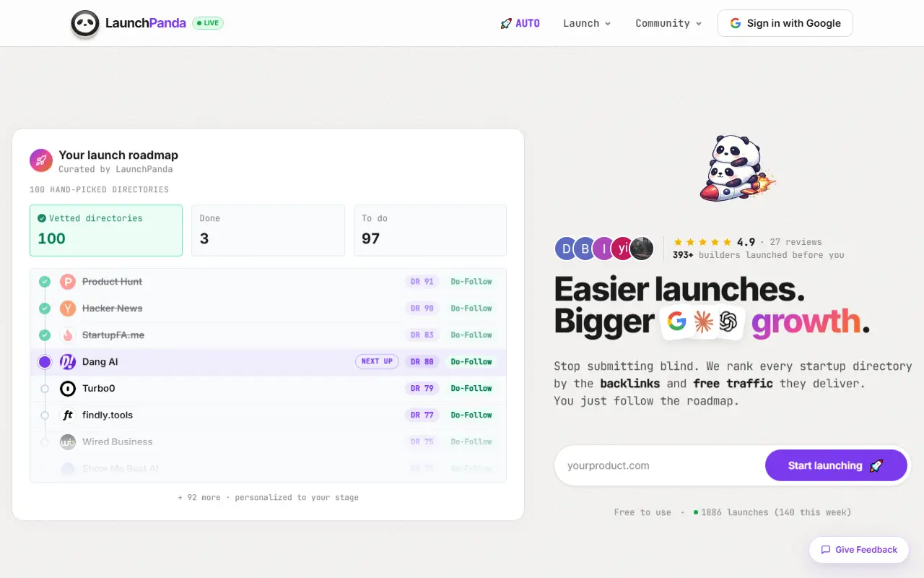Image resolution: width=924 pixels, height=578 pixels.
Task: Select the Dang AI current step marker
Action: point(45,362)
